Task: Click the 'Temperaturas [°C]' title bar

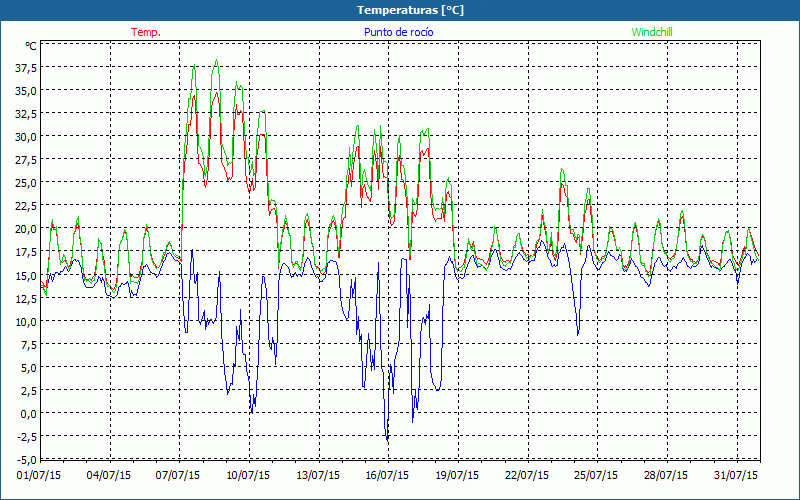Action: click(x=400, y=10)
